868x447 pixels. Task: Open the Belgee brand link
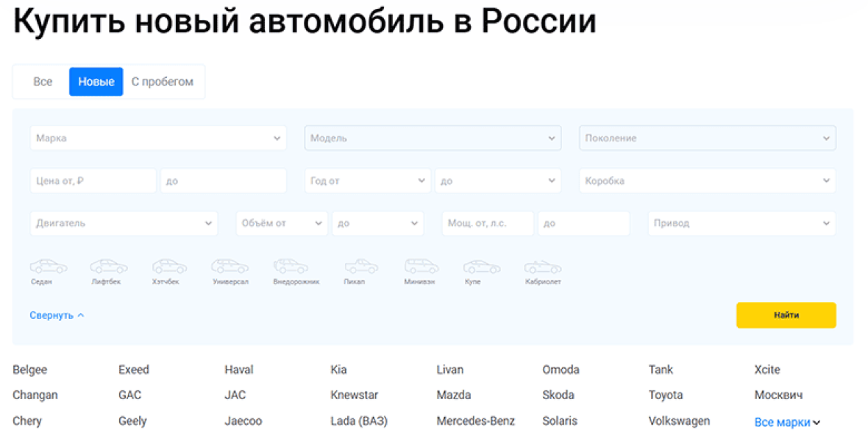30,370
